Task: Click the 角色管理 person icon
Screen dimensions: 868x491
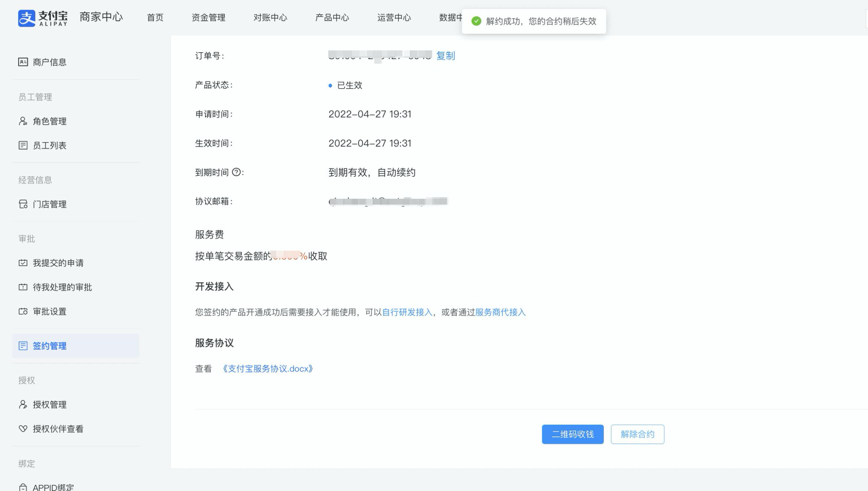Action: click(x=23, y=121)
